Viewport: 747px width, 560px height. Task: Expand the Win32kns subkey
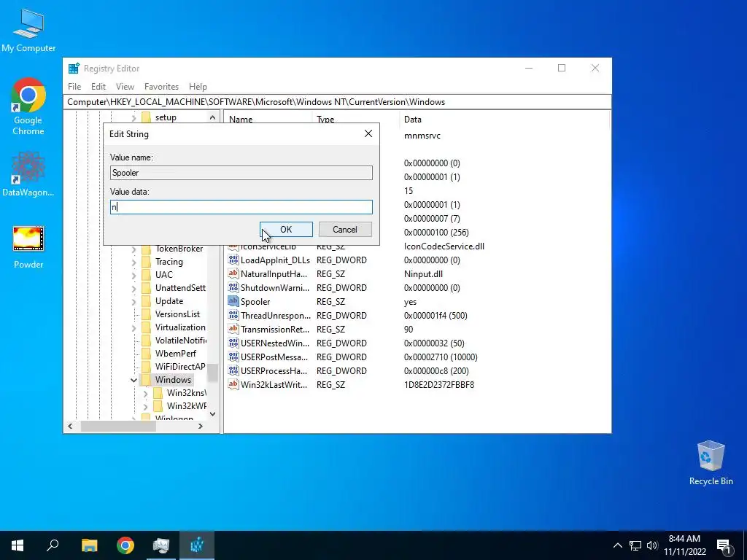(146, 393)
